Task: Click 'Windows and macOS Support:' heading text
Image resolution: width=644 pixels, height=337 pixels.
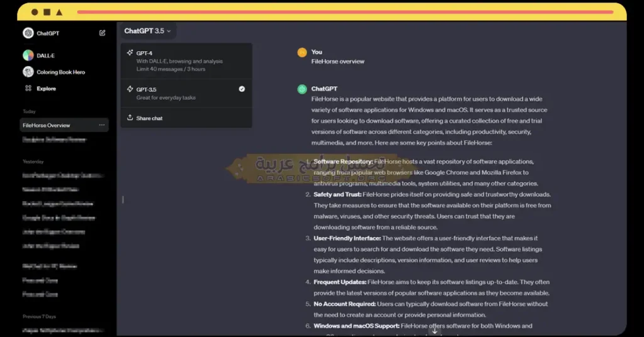Action: (357, 326)
